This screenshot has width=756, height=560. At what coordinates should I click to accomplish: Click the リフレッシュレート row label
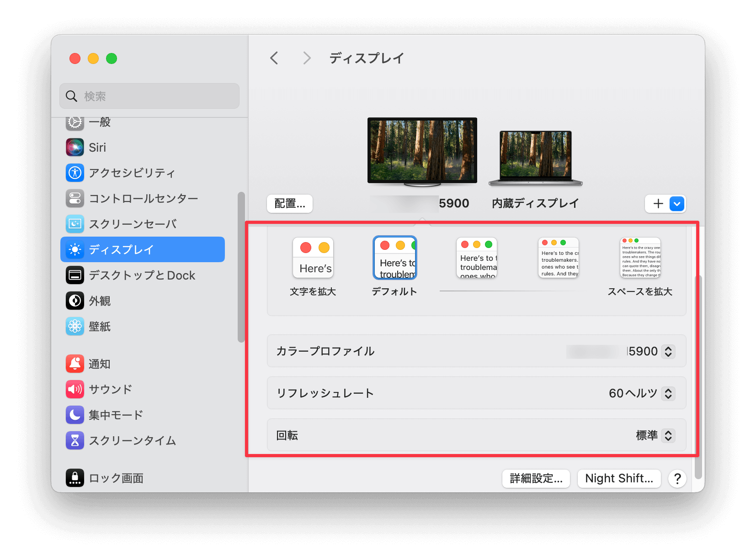pyautogui.click(x=325, y=393)
